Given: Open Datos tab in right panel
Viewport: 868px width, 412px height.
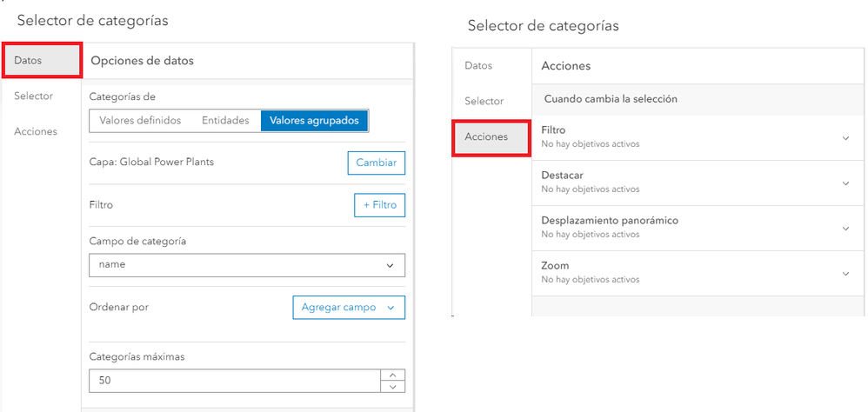Looking at the screenshot, I should [478, 66].
